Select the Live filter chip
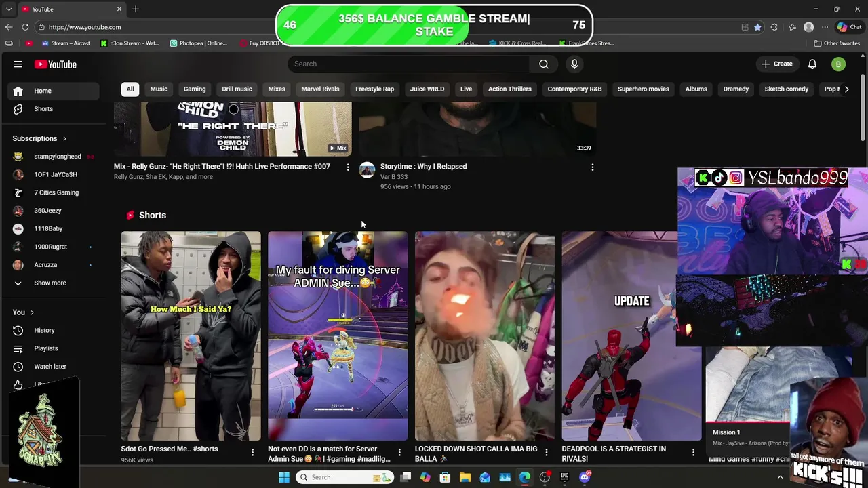This screenshot has width=868, height=488. (467, 89)
